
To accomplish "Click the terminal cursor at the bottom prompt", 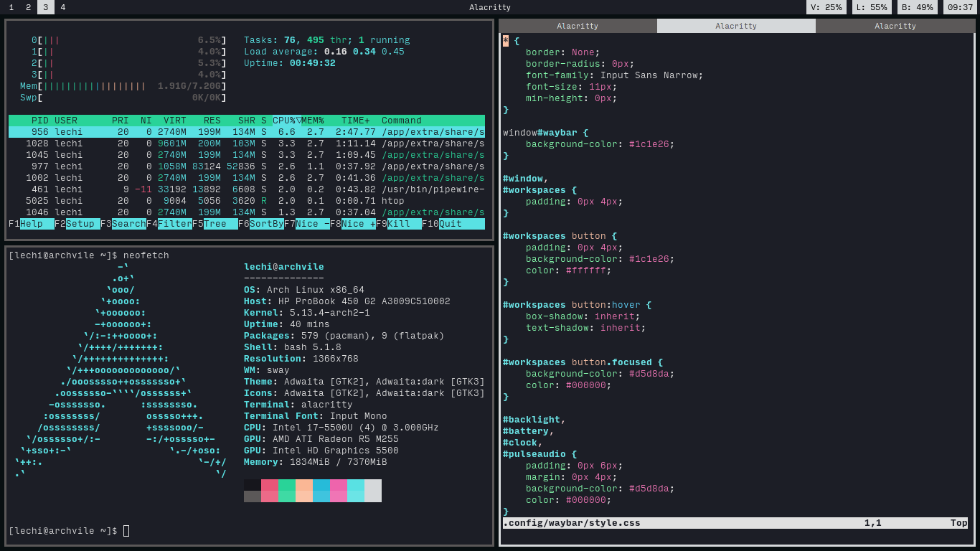I will point(126,531).
